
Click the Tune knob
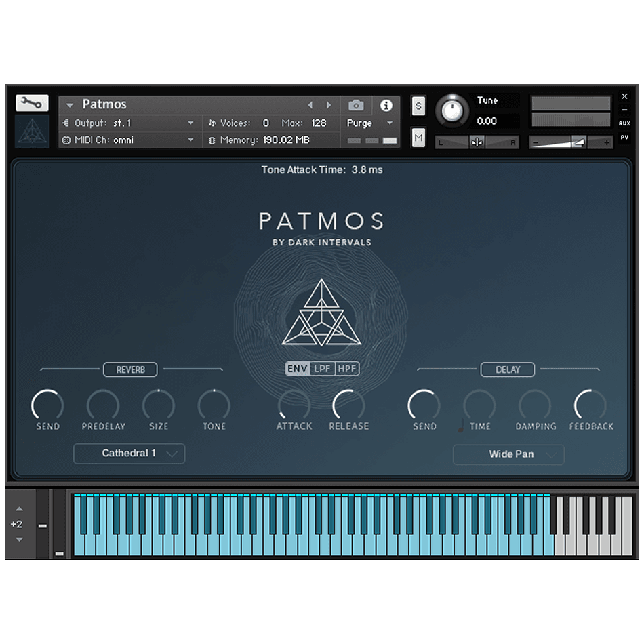452,109
